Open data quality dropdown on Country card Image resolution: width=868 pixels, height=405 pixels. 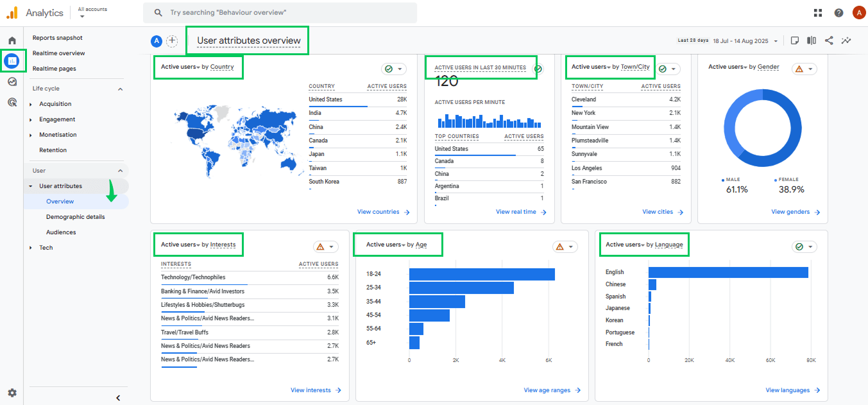pos(394,69)
